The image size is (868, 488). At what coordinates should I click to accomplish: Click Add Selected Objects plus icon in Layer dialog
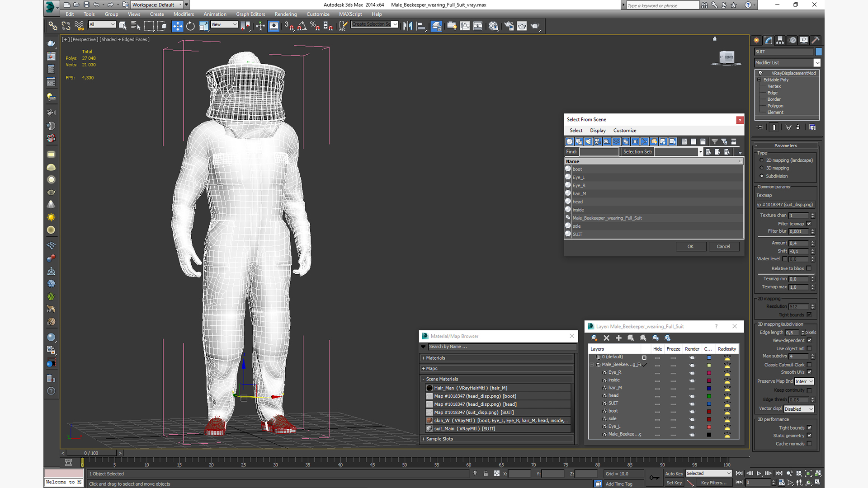pos(618,338)
